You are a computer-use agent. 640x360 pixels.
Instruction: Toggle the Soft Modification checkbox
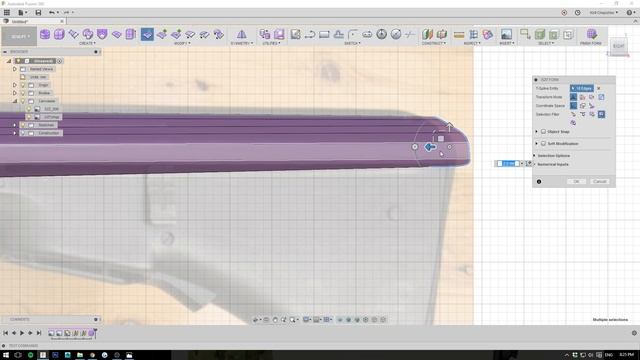click(x=543, y=144)
